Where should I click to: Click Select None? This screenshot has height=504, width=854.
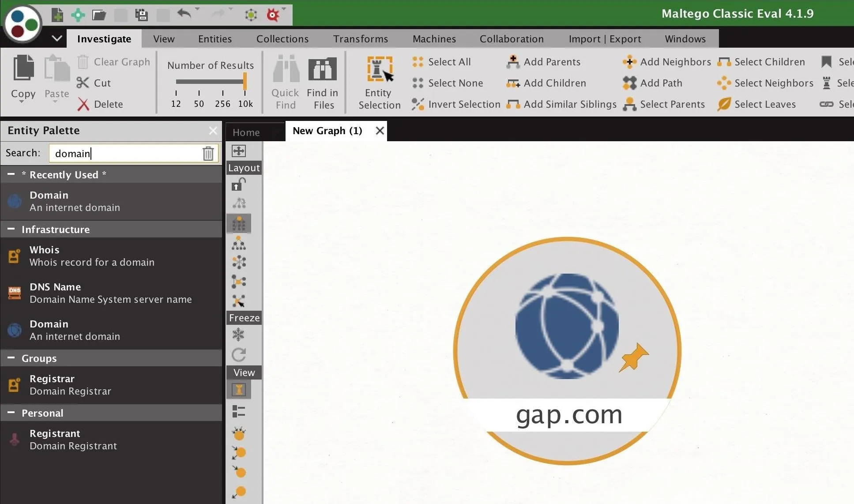[x=448, y=83]
